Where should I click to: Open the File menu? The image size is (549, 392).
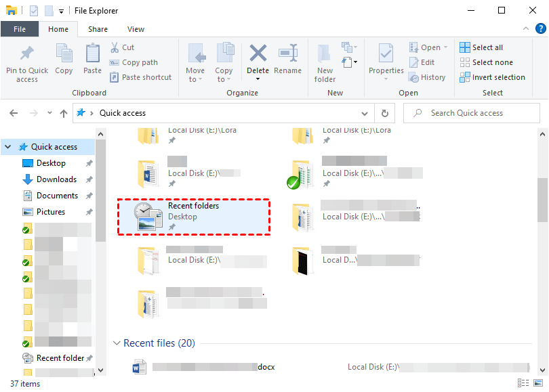pyautogui.click(x=20, y=29)
